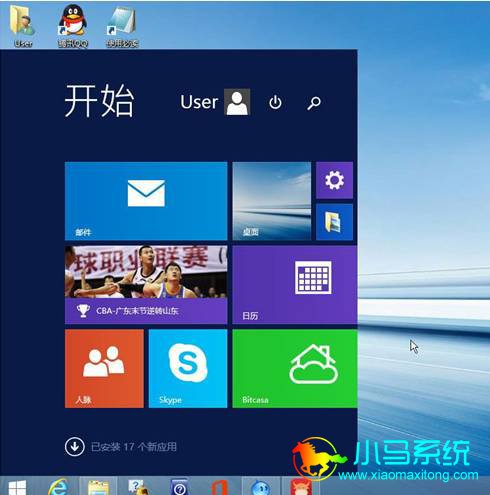Launch the Bitcasa tile
This screenshot has height=495, width=490.
click(295, 368)
